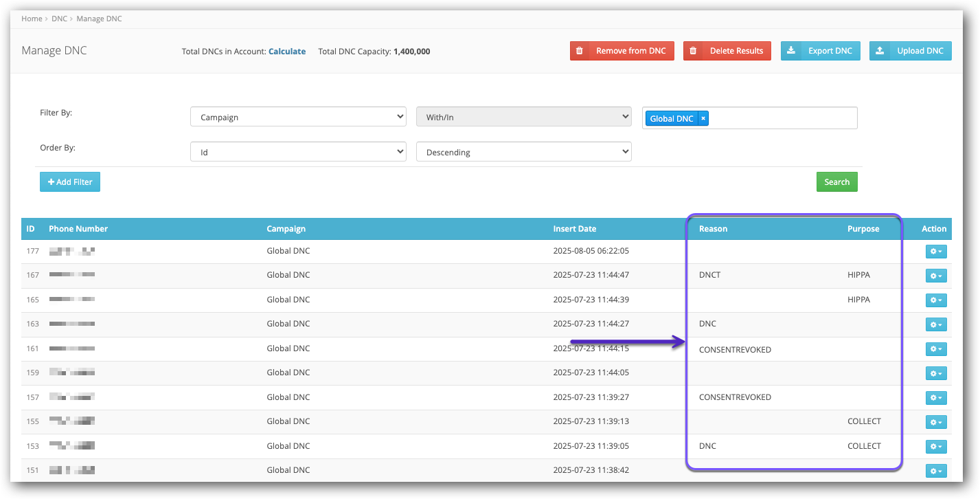Click the Insert Date column header
980x499 pixels.
coord(574,229)
